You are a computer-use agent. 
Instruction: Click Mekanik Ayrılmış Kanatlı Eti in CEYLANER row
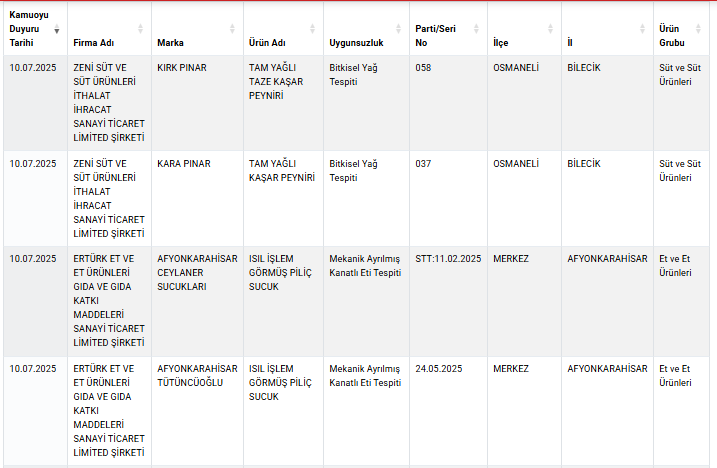click(365, 266)
